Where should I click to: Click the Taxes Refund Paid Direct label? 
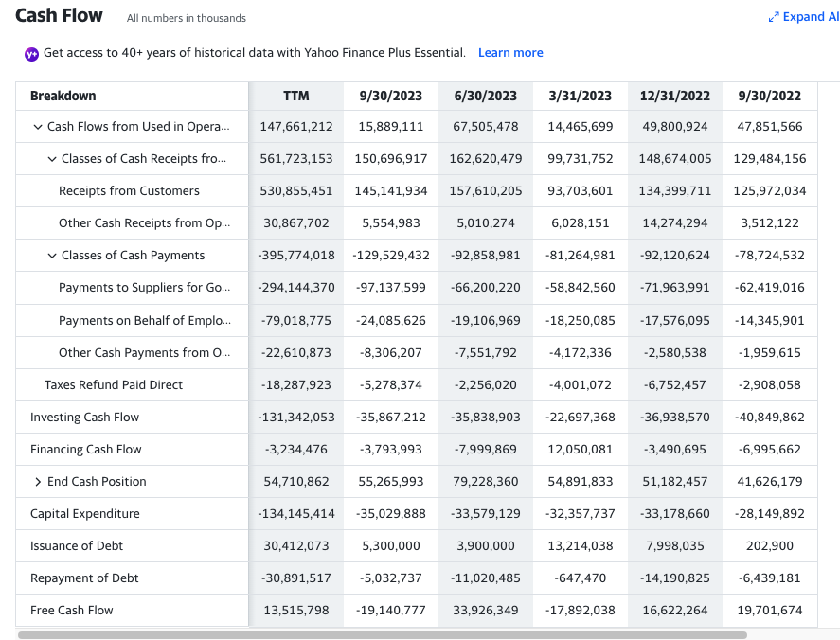(x=113, y=385)
